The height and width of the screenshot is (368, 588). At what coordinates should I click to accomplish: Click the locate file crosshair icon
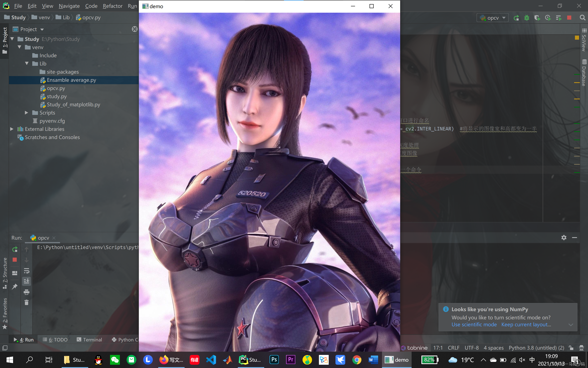[135, 29]
